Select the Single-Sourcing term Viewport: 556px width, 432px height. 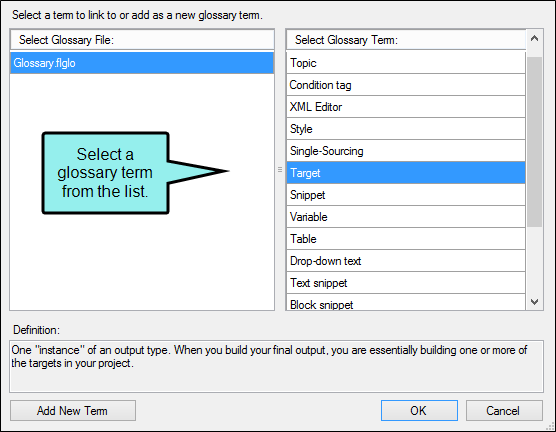pos(406,151)
